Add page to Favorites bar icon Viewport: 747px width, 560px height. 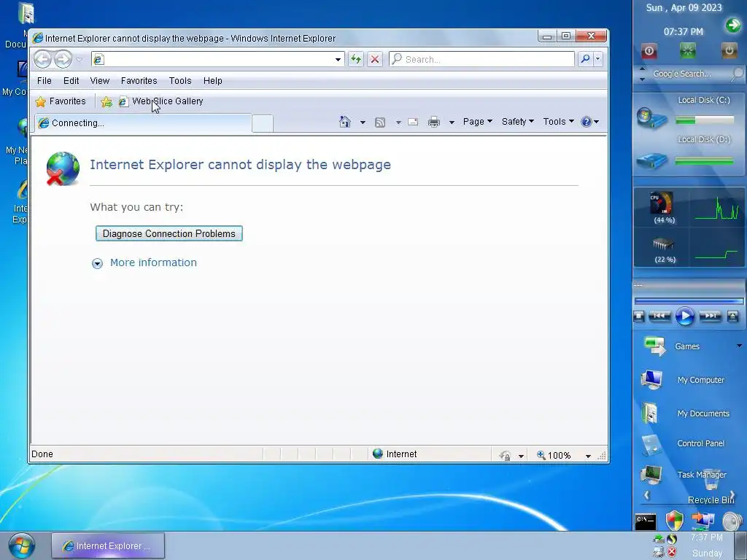pos(107,102)
